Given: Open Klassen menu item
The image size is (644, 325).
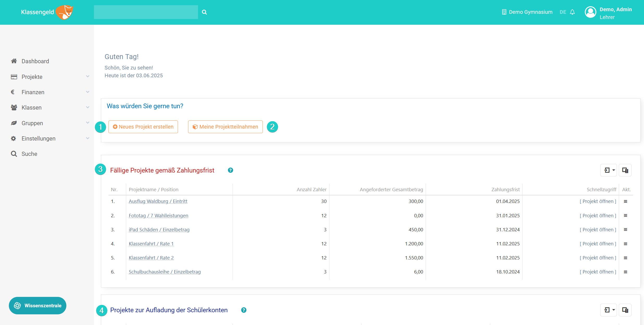Looking at the screenshot, I should (x=31, y=107).
